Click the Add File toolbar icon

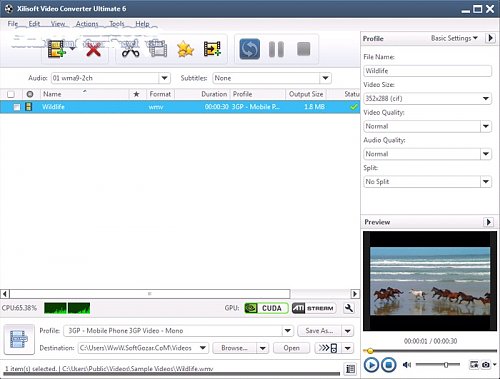[56, 50]
